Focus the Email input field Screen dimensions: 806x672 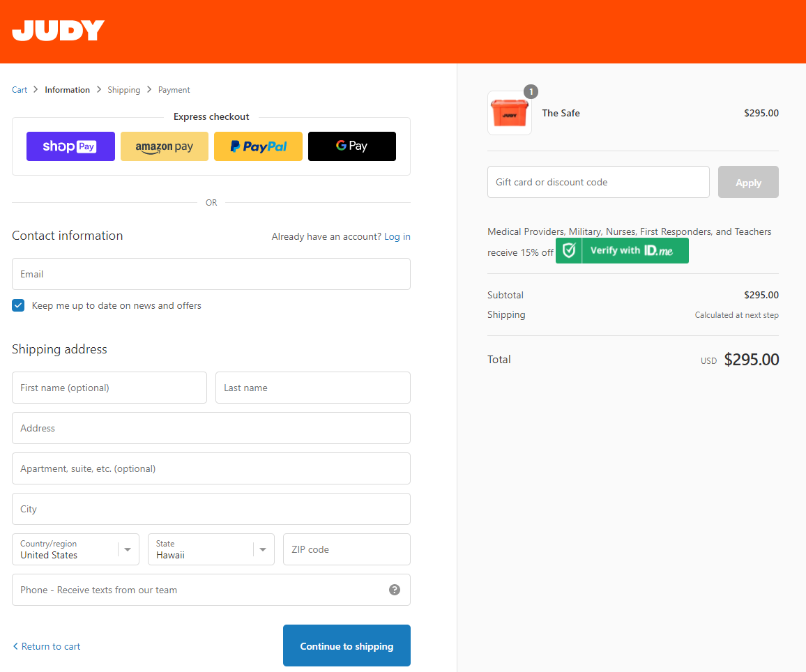[x=211, y=274]
